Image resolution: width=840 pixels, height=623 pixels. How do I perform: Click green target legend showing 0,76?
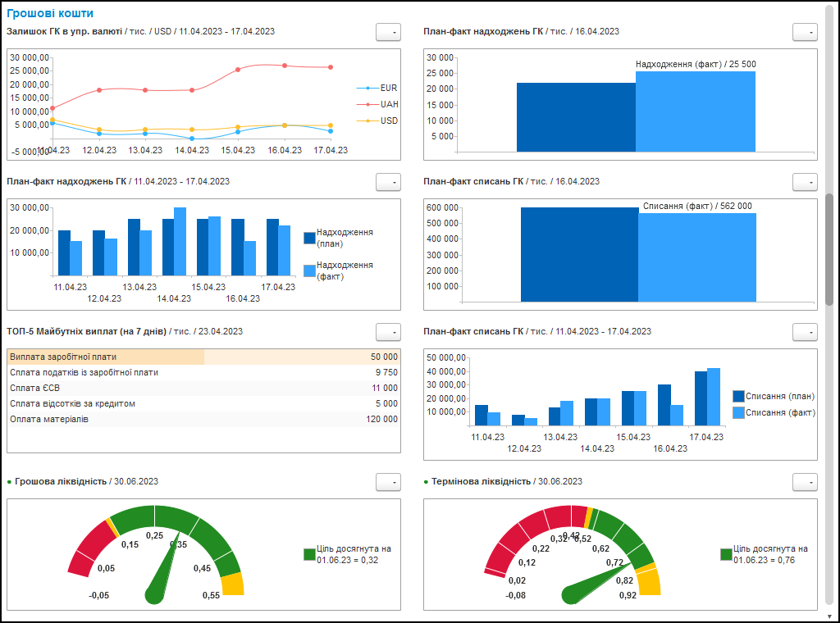coord(726,554)
